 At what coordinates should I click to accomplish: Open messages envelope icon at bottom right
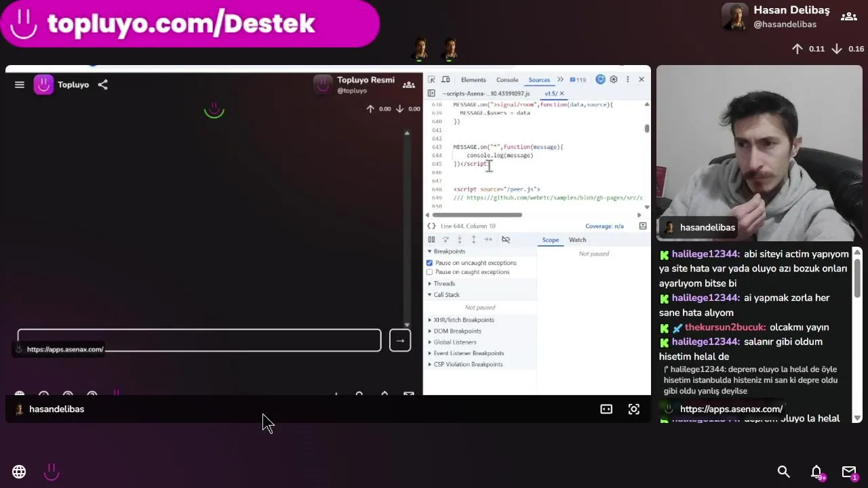(x=849, y=472)
